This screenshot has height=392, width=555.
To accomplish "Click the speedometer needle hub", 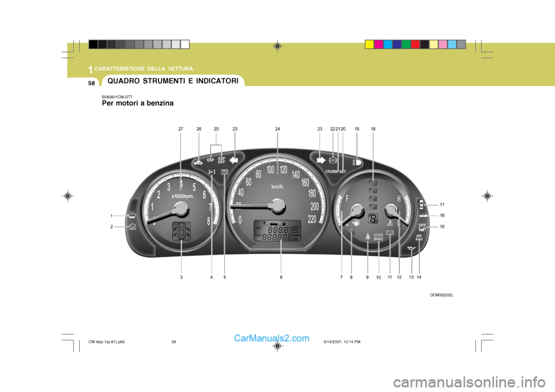I will 276,206.
